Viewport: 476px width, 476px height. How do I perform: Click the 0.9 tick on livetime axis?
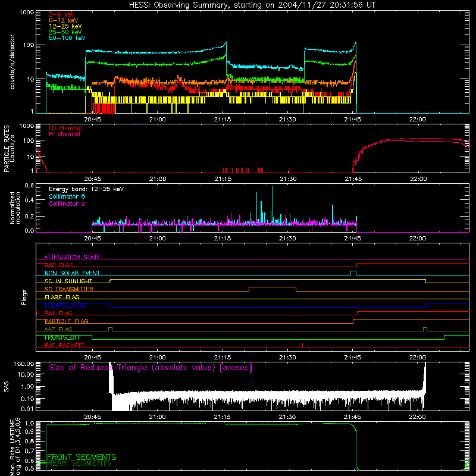29,431
